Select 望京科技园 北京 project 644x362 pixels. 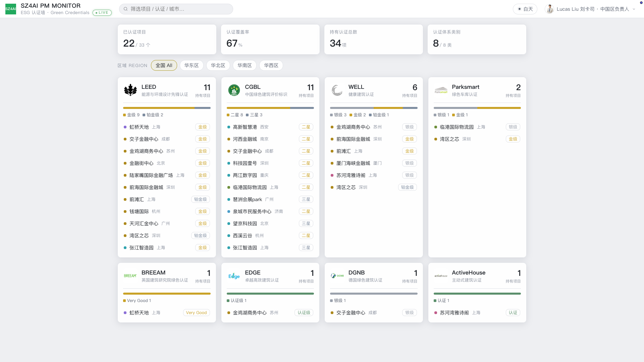click(270, 224)
